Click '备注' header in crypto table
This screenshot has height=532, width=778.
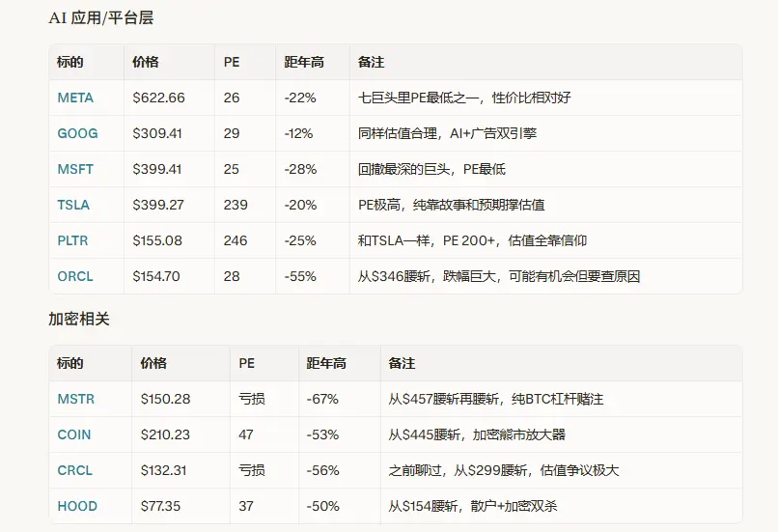pyautogui.click(x=402, y=363)
